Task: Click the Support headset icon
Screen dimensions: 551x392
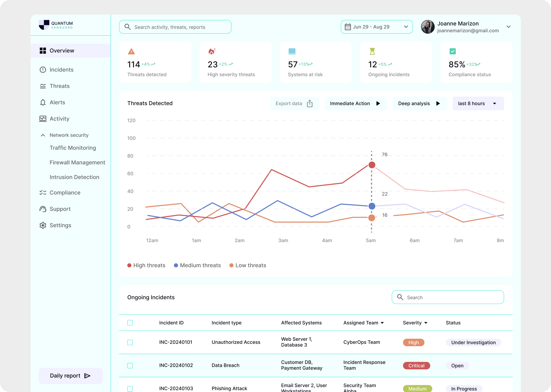Action: [x=43, y=209]
